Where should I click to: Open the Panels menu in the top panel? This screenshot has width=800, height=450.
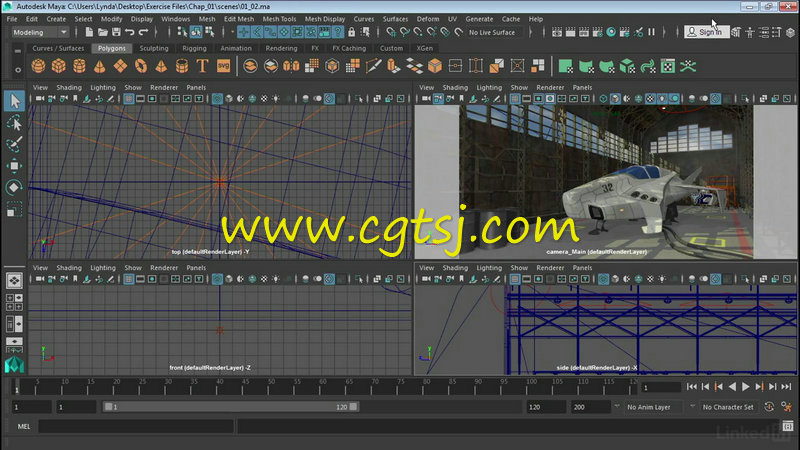point(196,87)
